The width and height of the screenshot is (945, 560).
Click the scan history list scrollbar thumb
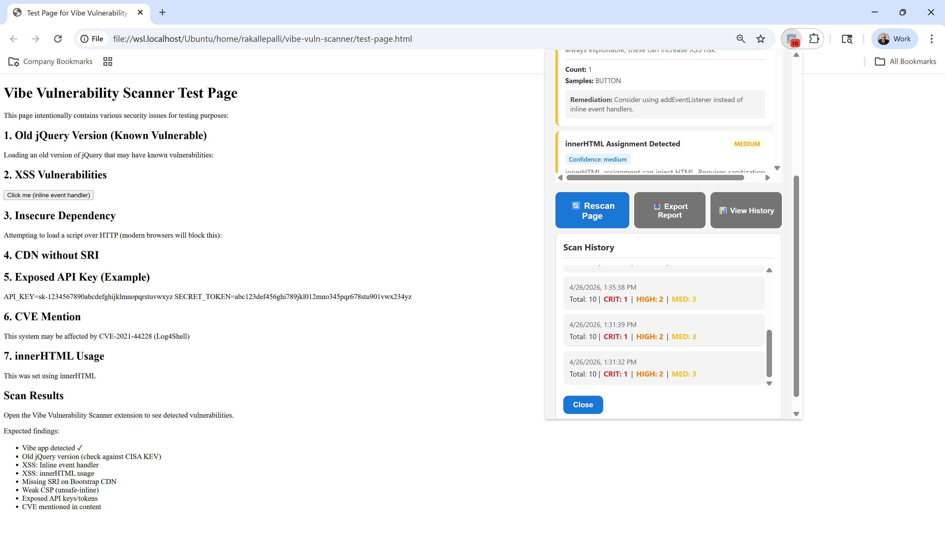(x=769, y=354)
